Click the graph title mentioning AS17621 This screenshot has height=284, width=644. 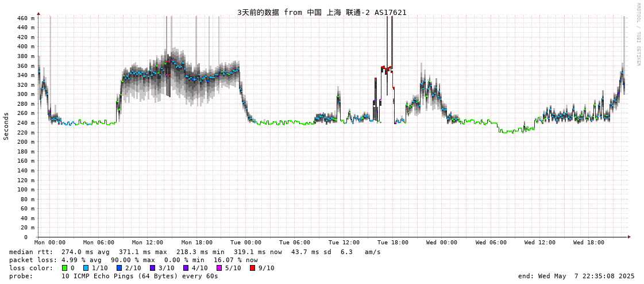pos(322,12)
